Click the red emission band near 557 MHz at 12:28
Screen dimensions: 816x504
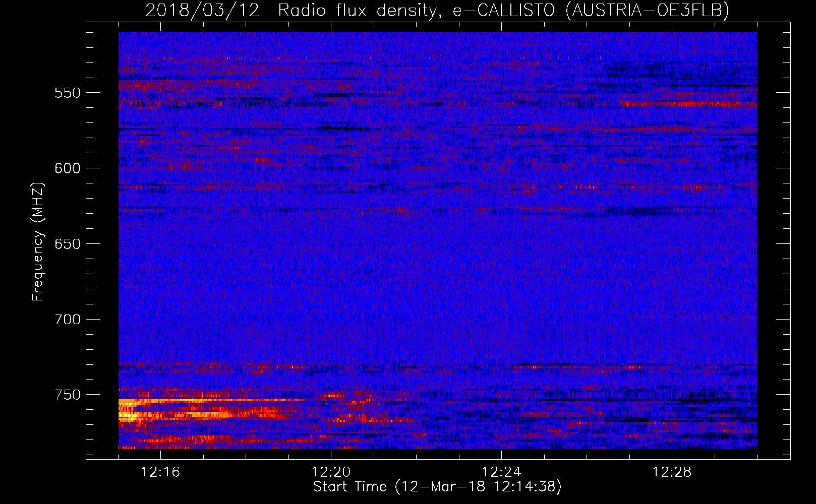click(688, 104)
